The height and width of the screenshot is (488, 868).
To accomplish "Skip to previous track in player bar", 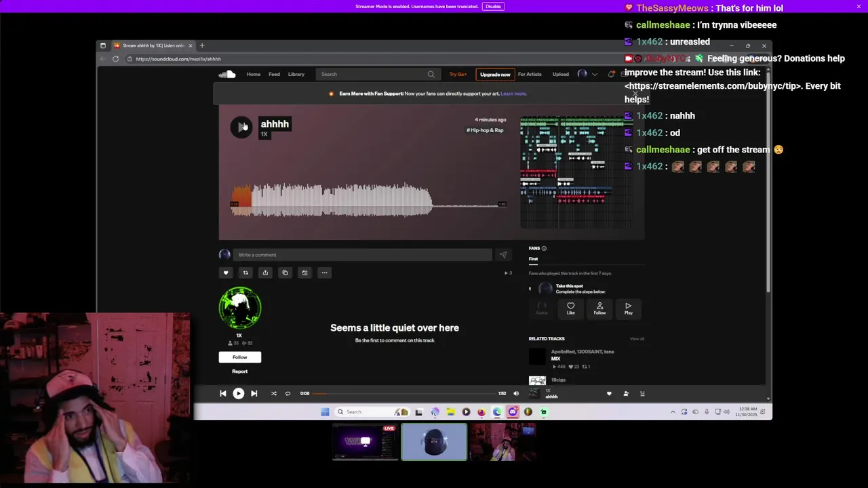I will [x=222, y=393].
